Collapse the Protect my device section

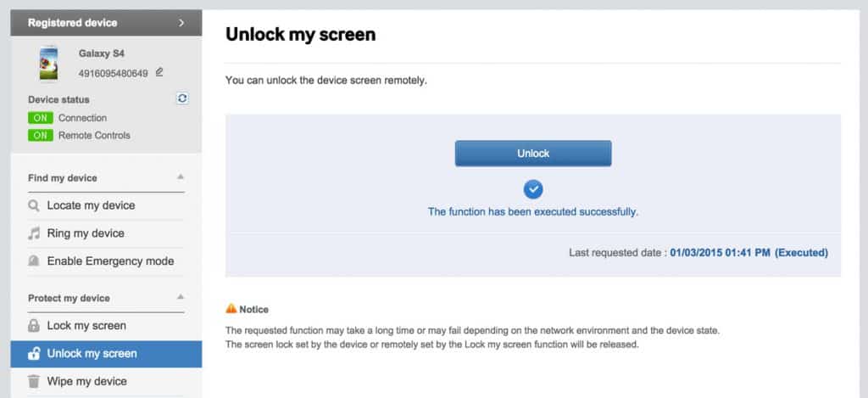[180, 297]
